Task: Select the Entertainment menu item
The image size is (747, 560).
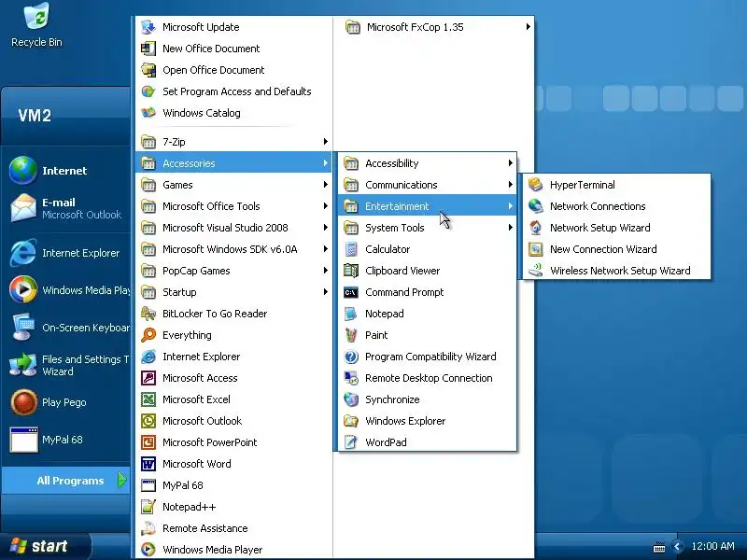Action: (428, 206)
